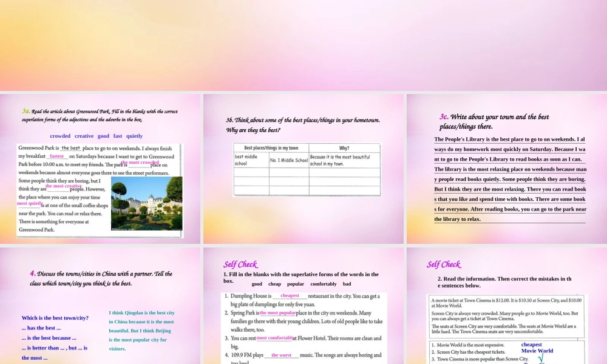Click the prompt '... has the best ...'
The width and height of the screenshot is (607, 364).
[41, 328]
